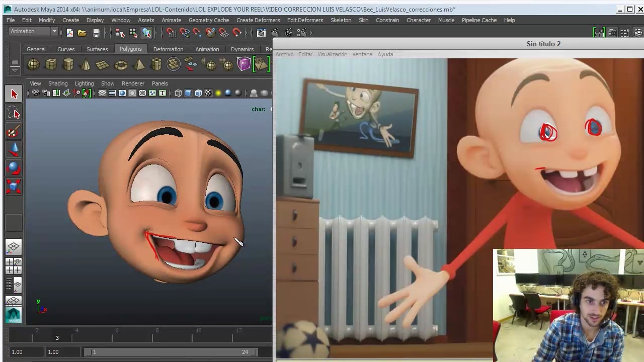This screenshot has width=644, height=362.
Task: Open the viewport Lighting menu
Action: click(x=84, y=83)
